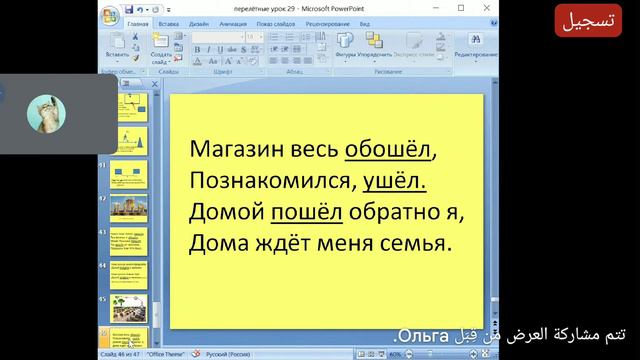Image resolution: width=640 pixels, height=360 pixels.
Task: Toggle Bold formatting
Action: pos(197,49)
